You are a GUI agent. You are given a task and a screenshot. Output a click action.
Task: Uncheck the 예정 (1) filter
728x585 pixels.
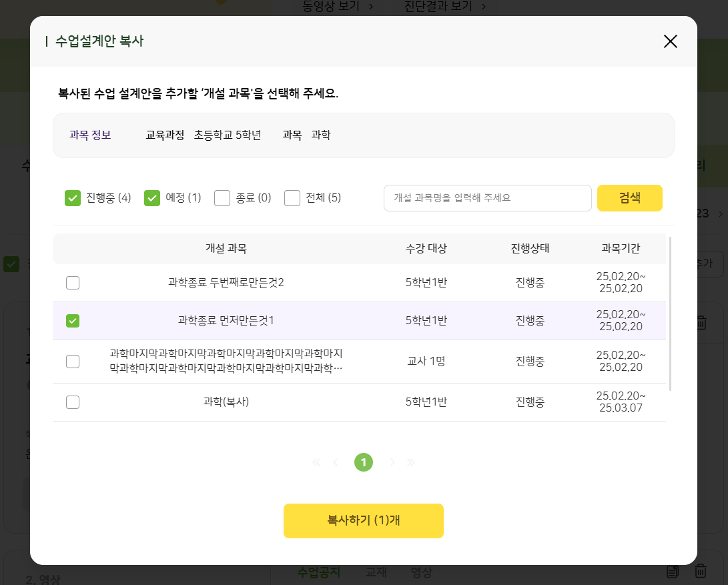(152, 198)
